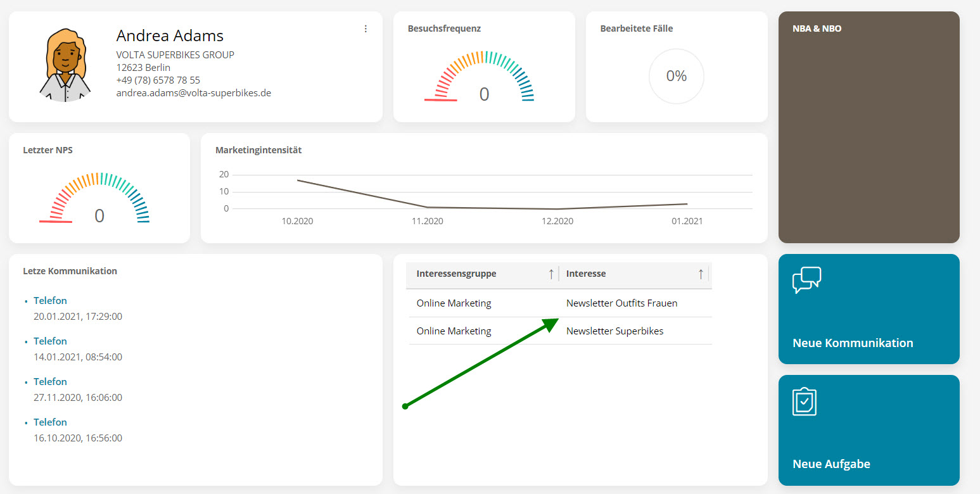The image size is (980, 494).
Task: Sort by Interesse column arrow
Action: pyautogui.click(x=701, y=274)
